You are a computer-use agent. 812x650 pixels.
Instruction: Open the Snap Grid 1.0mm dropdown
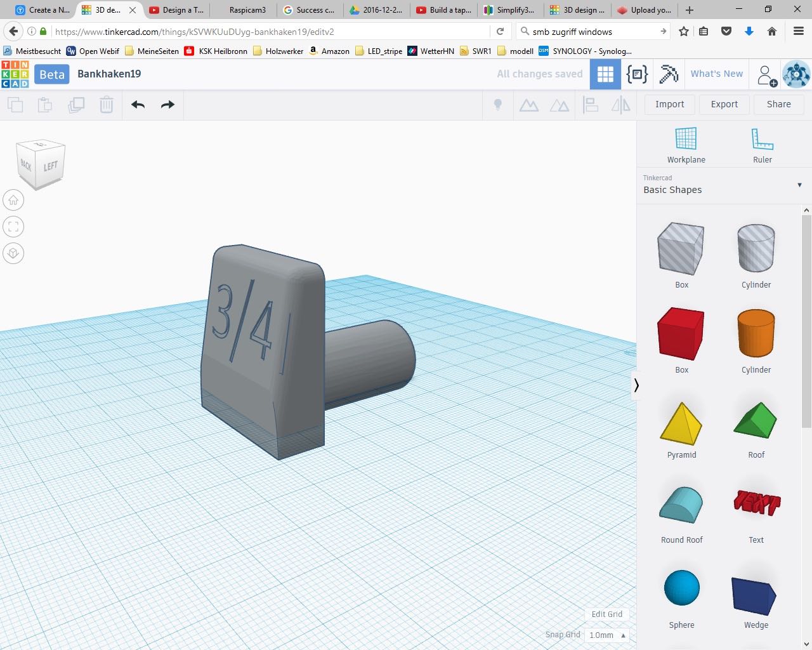(x=608, y=635)
